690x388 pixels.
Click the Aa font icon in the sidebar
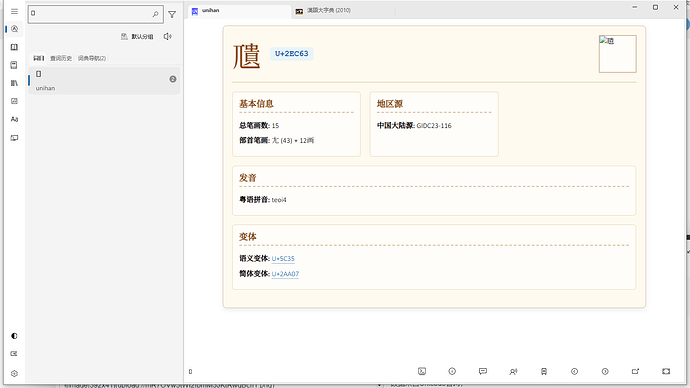pyautogui.click(x=15, y=119)
